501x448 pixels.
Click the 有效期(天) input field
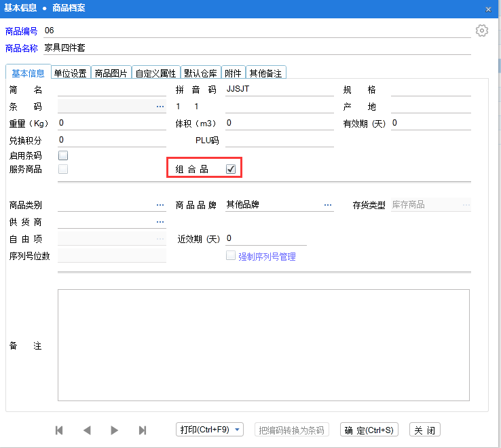[x=430, y=124]
